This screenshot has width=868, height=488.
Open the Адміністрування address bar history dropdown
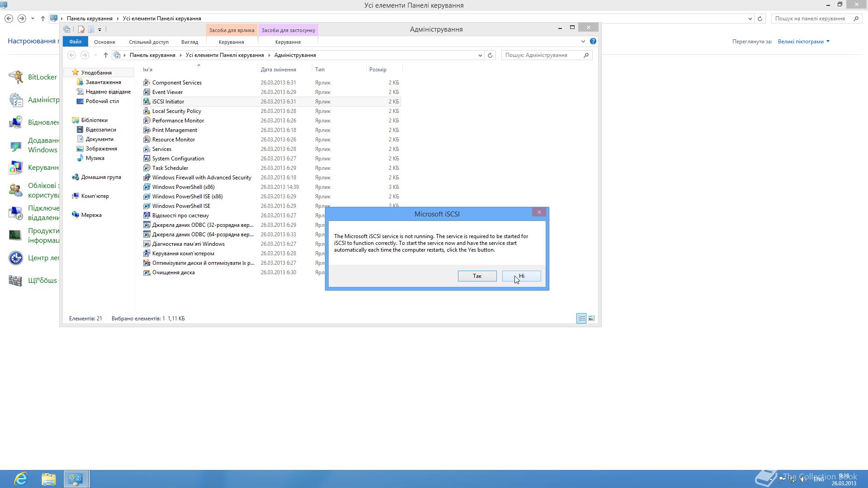480,55
